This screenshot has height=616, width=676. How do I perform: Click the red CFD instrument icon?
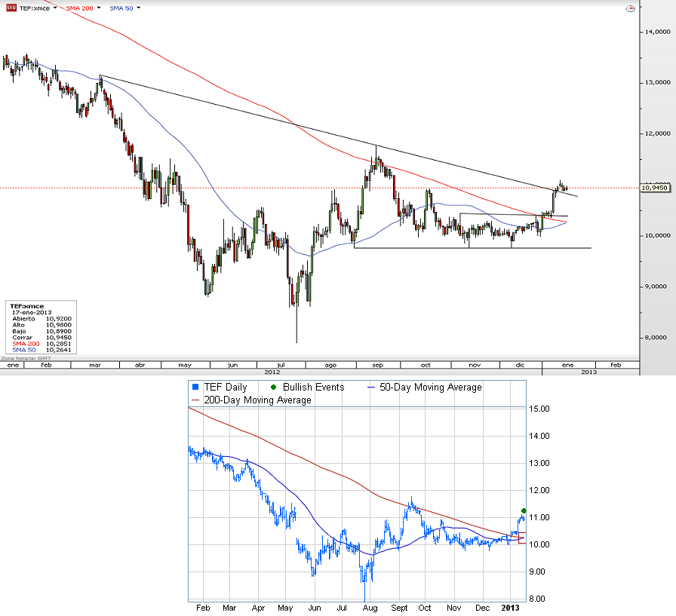point(11,8)
